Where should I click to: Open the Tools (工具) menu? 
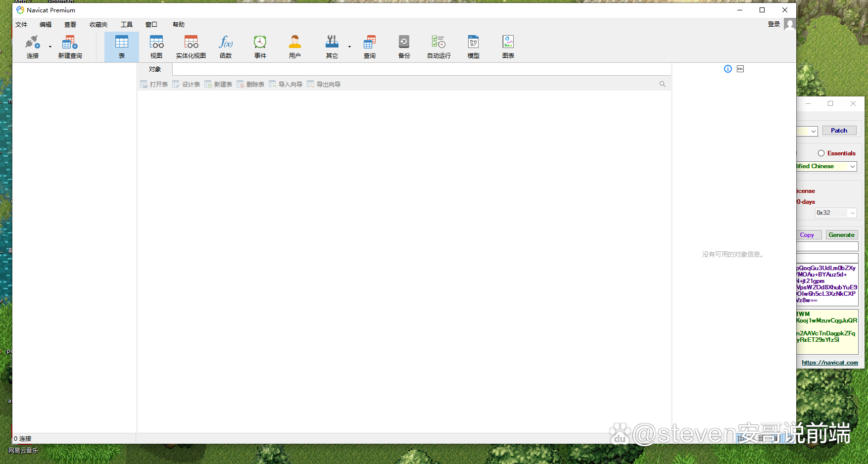[x=127, y=25]
